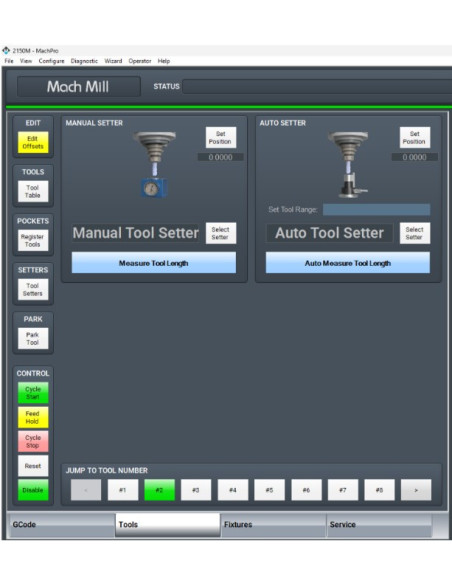452x584 pixels.
Task: Open the Configure menu
Action: click(51, 61)
